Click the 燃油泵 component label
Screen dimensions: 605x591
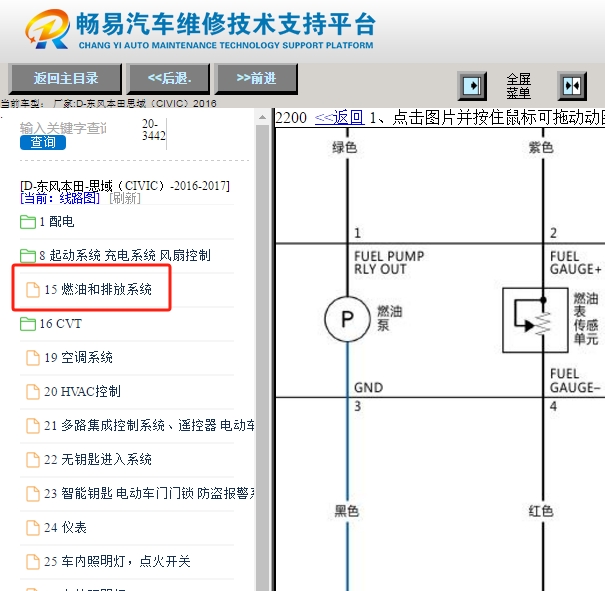[389, 318]
